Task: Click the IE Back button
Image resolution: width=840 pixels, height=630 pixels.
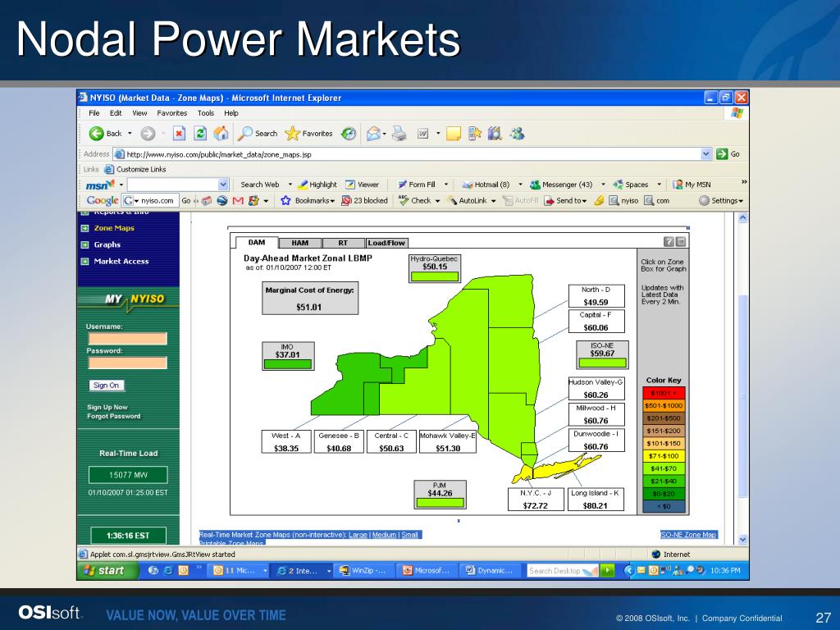Action: (106, 134)
